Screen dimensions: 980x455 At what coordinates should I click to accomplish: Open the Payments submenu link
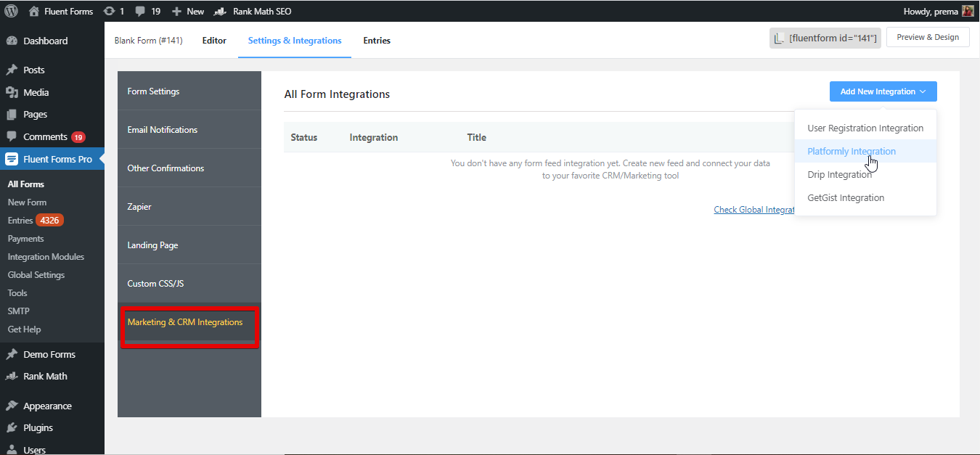pyautogui.click(x=25, y=239)
